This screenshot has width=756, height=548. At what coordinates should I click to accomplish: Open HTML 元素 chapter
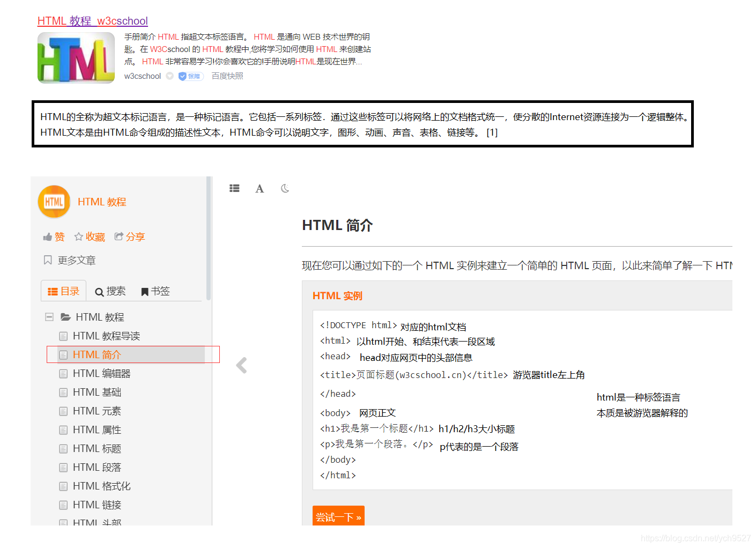point(97,411)
